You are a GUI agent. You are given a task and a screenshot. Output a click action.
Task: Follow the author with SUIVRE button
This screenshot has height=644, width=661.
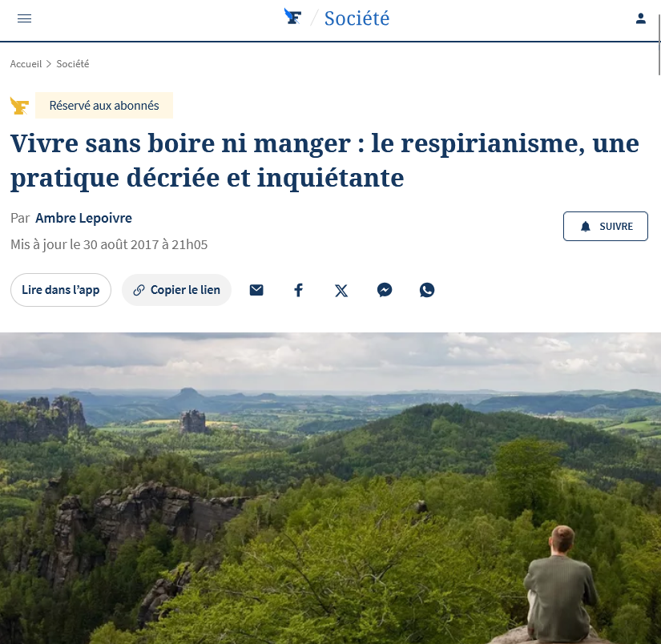pyautogui.click(x=606, y=227)
